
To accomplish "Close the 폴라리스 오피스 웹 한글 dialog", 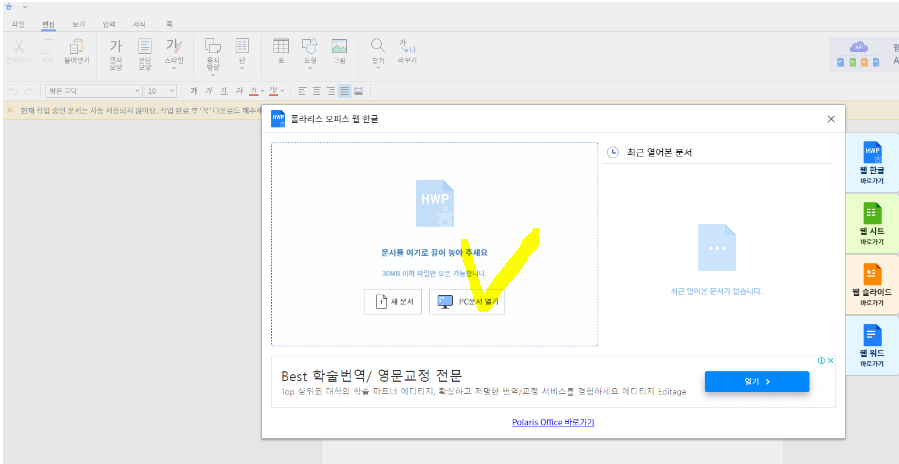I will point(831,119).
